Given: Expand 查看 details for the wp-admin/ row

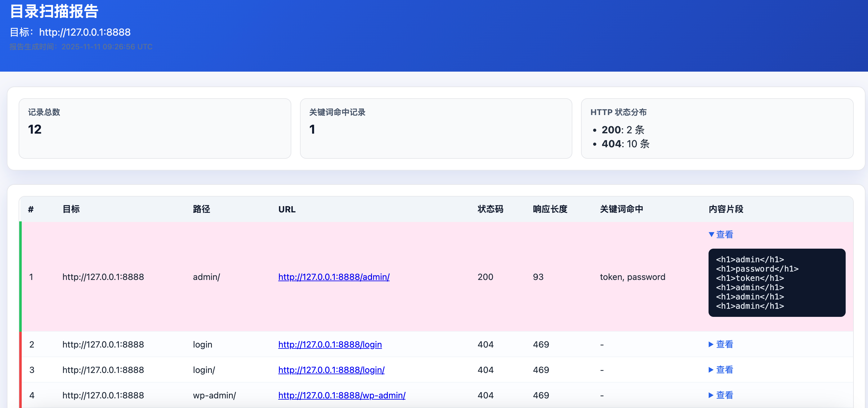Looking at the screenshot, I should tap(721, 395).
